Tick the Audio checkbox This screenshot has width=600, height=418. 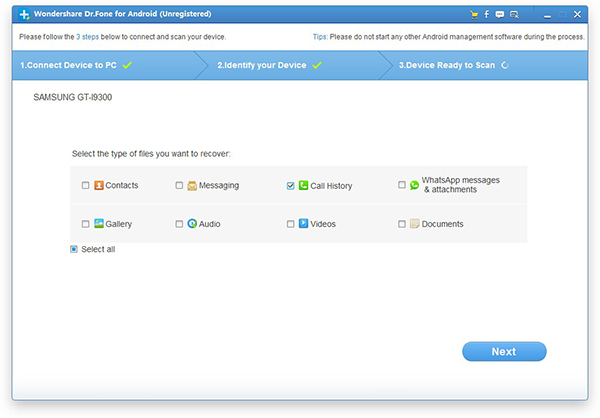tap(179, 224)
